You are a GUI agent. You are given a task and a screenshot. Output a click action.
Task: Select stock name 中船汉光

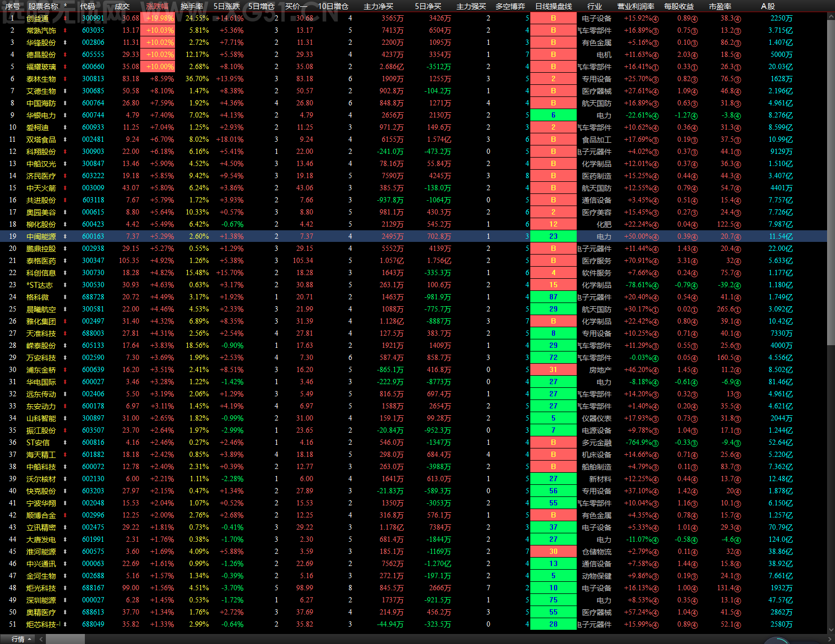point(41,164)
